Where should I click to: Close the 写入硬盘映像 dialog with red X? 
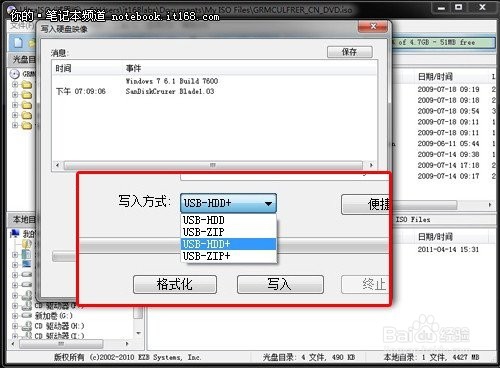(373, 26)
